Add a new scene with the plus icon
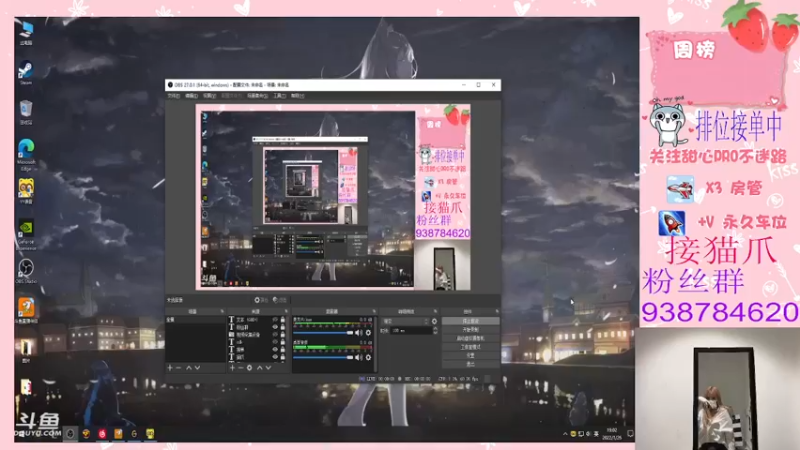800x450 pixels. [x=170, y=368]
